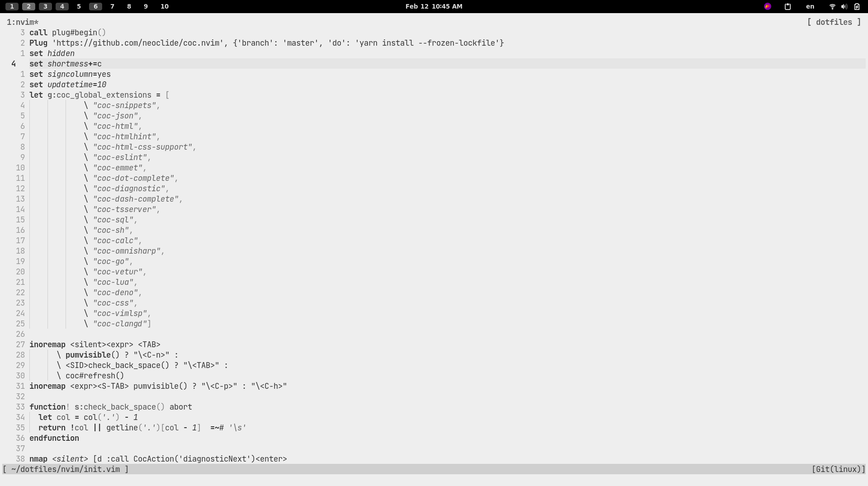
Task: Place cursor on 'call plug#begin()' line
Action: pyautogui.click(x=68, y=33)
